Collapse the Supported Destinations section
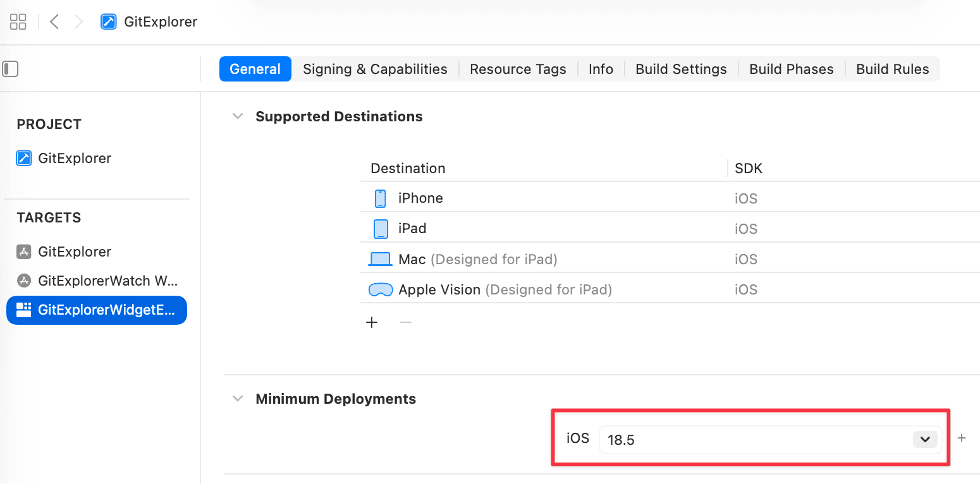This screenshot has height=484, width=980. tap(238, 116)
